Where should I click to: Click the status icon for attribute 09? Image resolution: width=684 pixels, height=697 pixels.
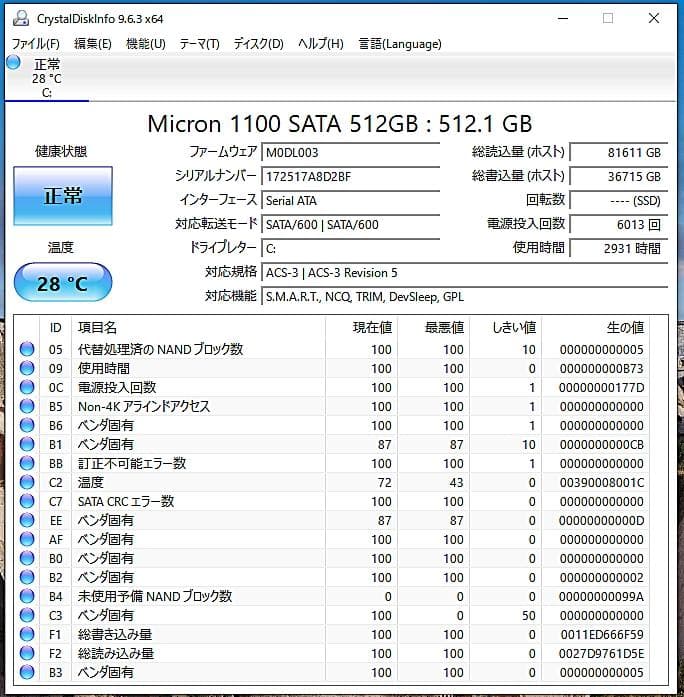point(27,369)
